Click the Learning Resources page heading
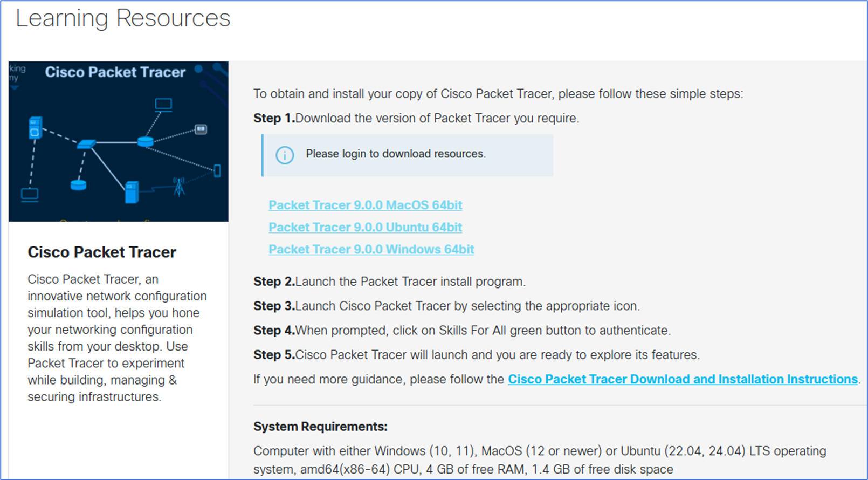The height and width of the screenshot is (480, 868). pos(123,18)
